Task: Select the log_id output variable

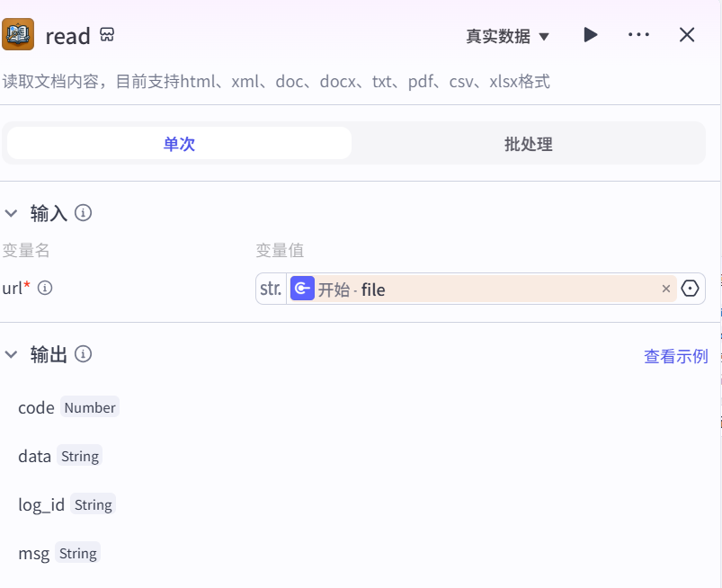Action: coord(41,504)
